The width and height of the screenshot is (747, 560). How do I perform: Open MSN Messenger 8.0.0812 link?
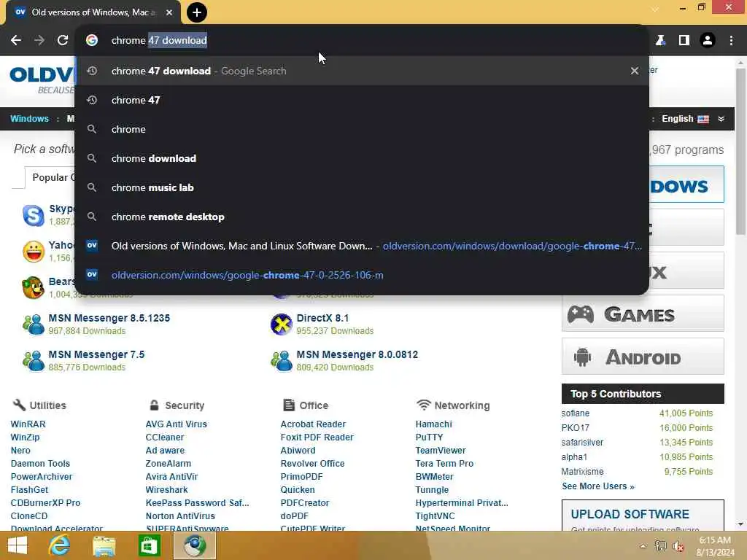(x=357, y=355)
